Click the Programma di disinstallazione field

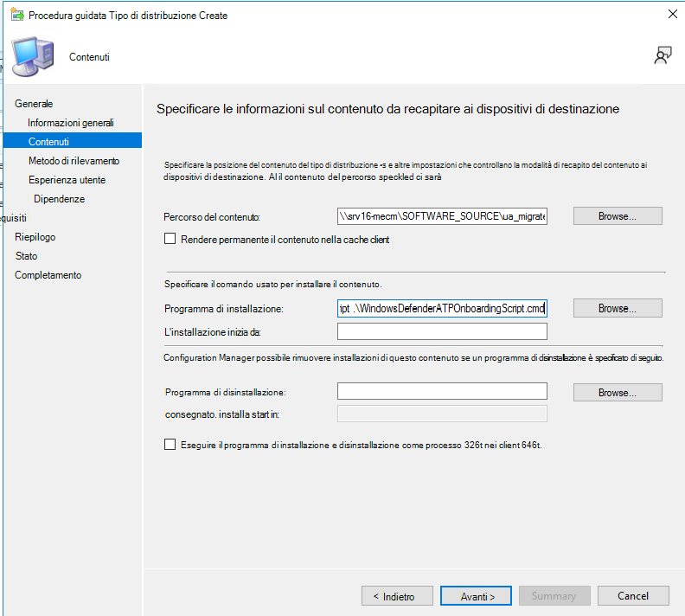(x=442, y=391)
